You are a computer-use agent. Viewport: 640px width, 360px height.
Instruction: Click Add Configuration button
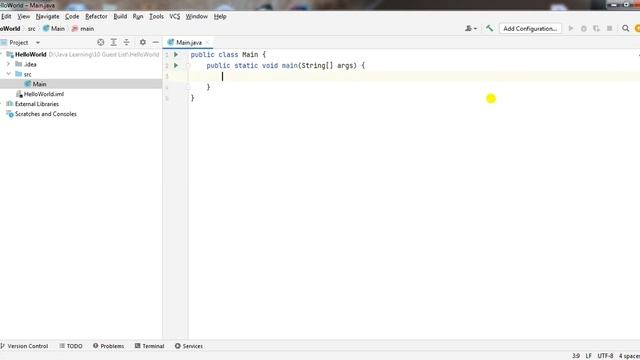pos(530,28)
